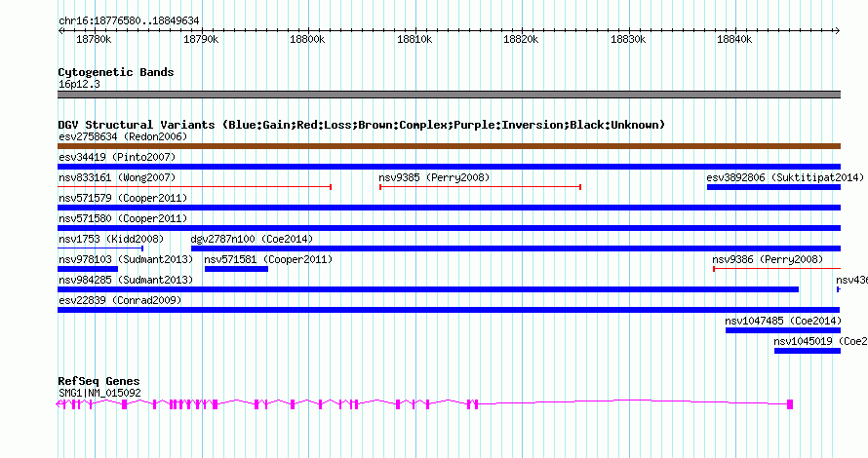Click the 18780k ruler tick label
Viewport: 868px width, 458px height.
tap(94, 39)
